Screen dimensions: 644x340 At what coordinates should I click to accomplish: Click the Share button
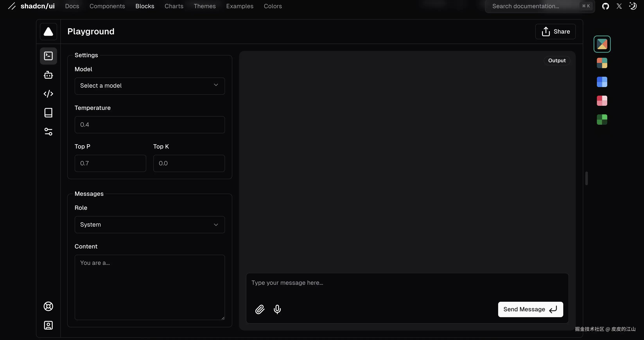point(555,31)
